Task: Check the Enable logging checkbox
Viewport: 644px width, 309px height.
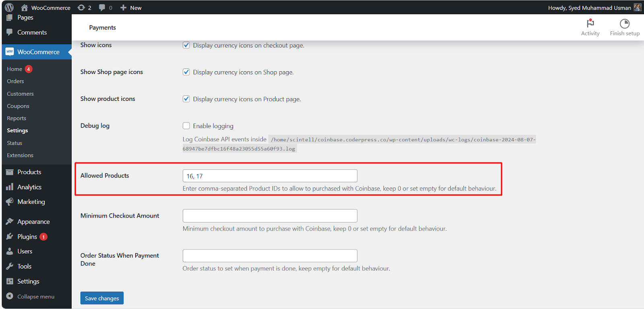Action: pyautogui.click(x=186, y=126)
